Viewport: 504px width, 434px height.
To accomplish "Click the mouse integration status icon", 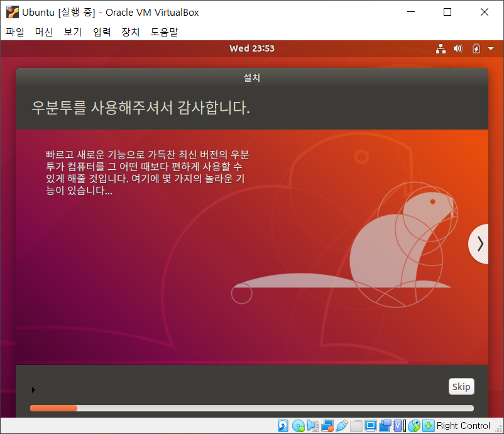I will tap(414, 426).
